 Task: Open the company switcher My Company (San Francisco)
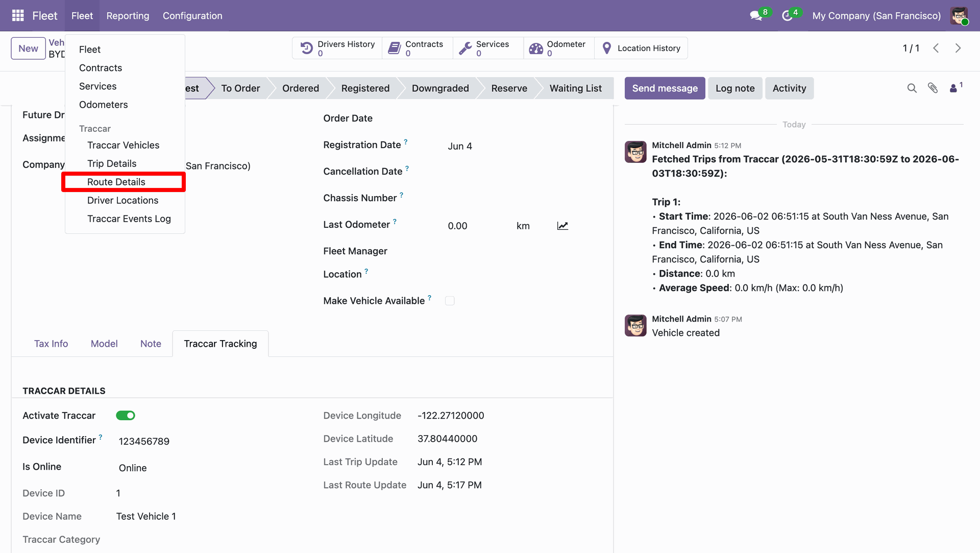click(876, 16)
